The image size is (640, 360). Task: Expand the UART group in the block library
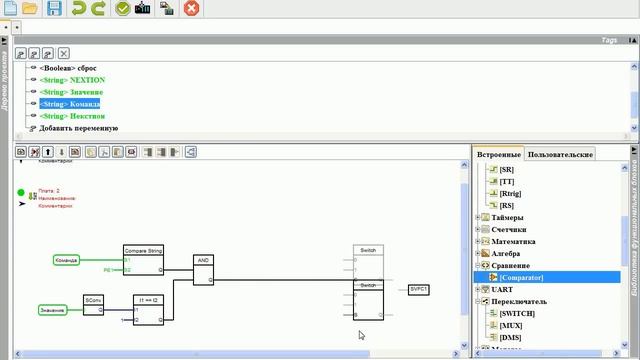tap(478, 289)
